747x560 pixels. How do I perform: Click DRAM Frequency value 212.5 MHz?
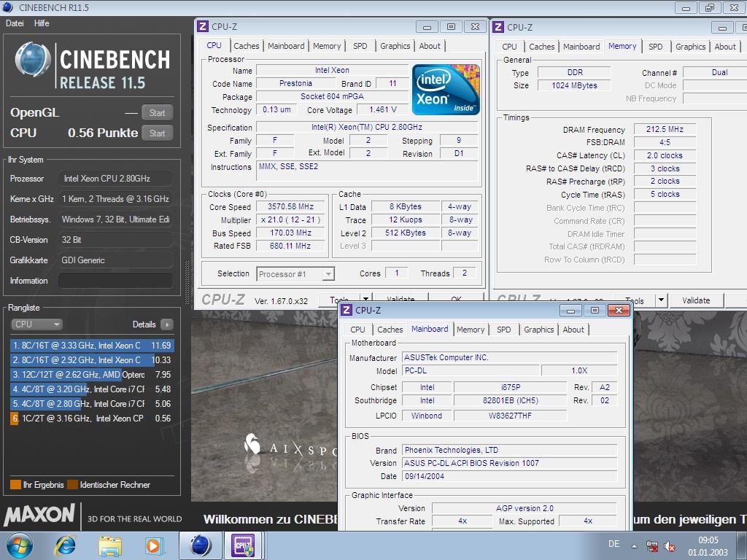665,129
